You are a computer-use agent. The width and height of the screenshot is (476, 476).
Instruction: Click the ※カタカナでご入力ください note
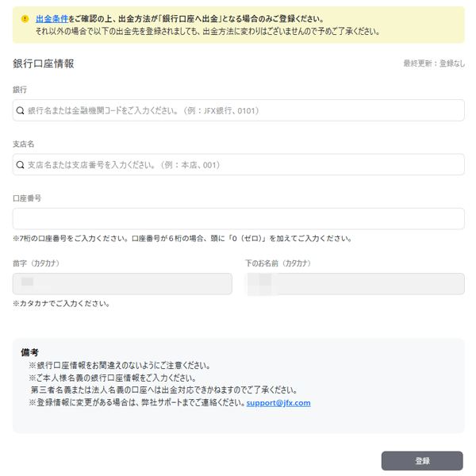pyautogui.click(x=61, y=304)
